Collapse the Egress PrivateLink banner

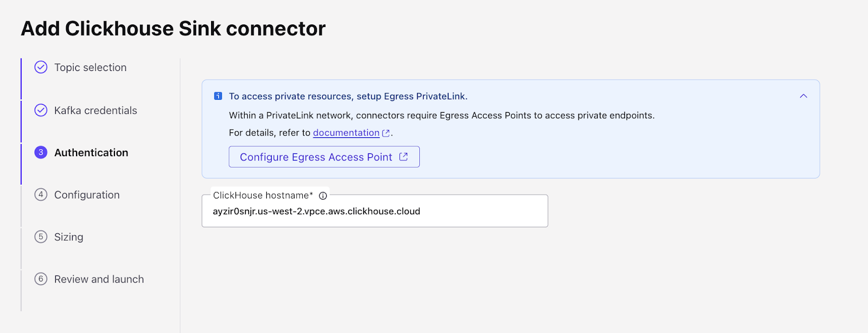click(x=803, y=96)
